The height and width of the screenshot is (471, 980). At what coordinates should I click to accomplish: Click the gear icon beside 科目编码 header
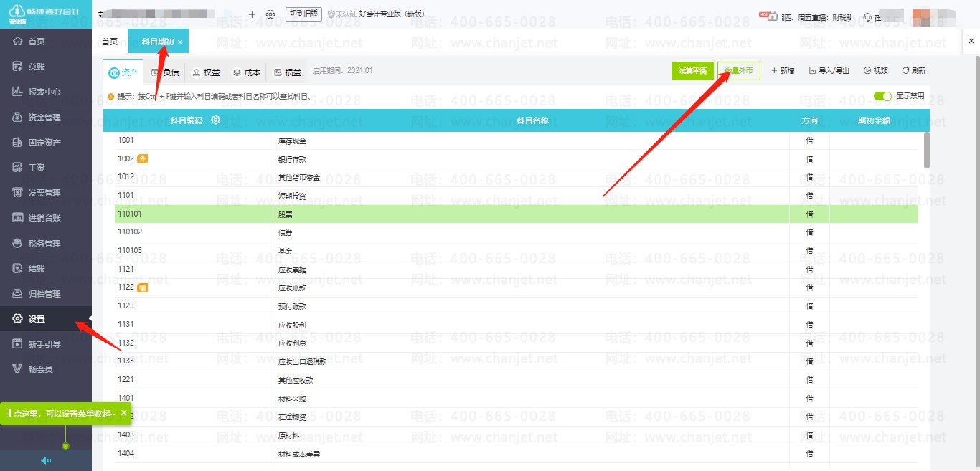click(x=215, y=120)
